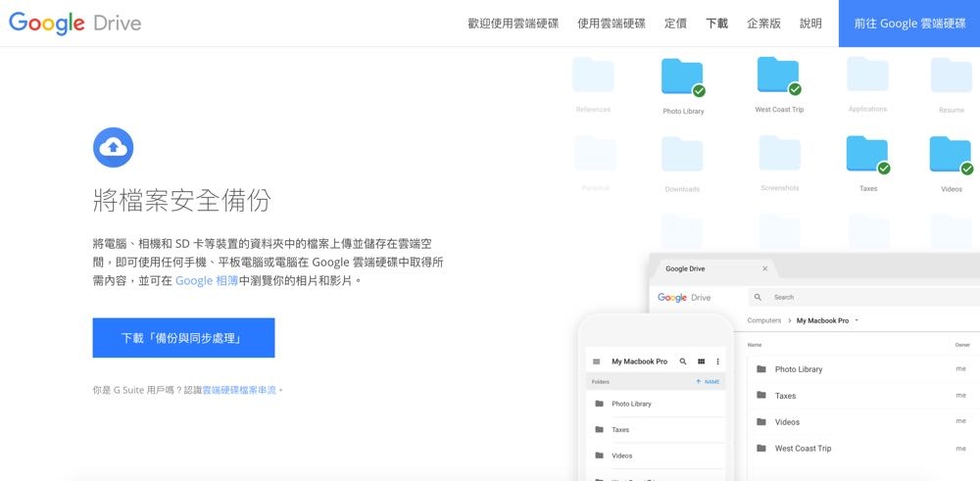Image resolution: width=980 pixels, height=481 pixels.
Task: Switch to grid view in phone mockup
Action: point(702,361)
